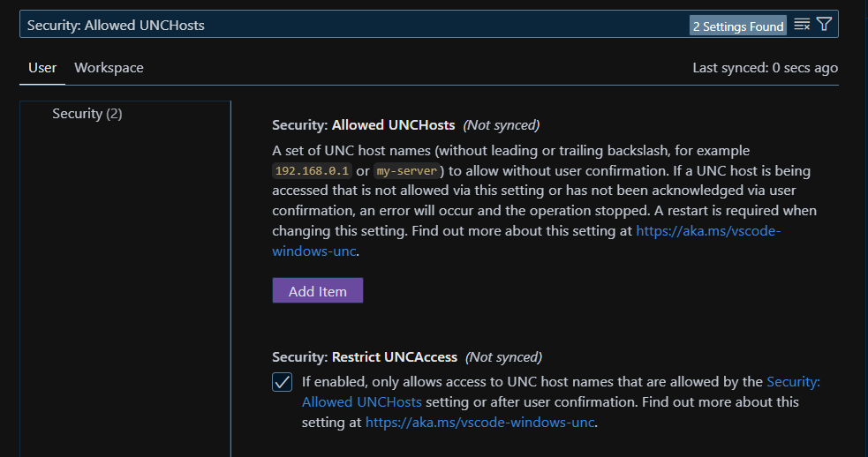The image size is (868, 457).
Task: Click Not synced label beside Restrict UNCAccess
Action: tap(503, 357)
